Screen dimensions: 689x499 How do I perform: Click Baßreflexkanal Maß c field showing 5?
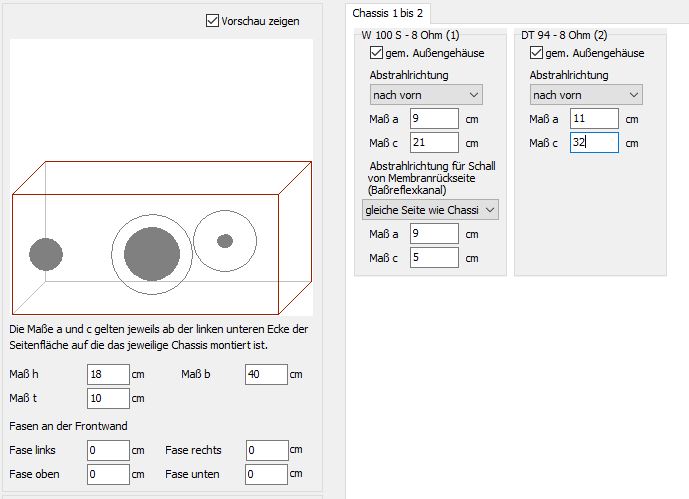pos(434,258)
